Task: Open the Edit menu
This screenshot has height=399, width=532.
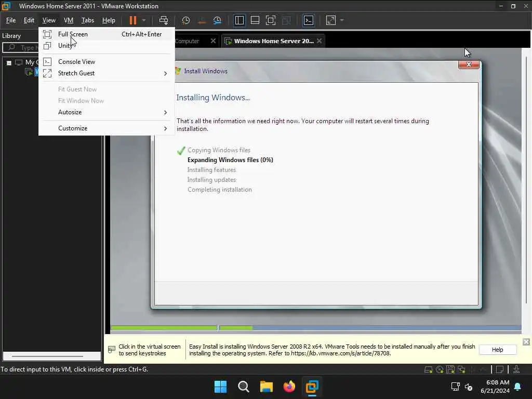Action: [x=29, y=20]
